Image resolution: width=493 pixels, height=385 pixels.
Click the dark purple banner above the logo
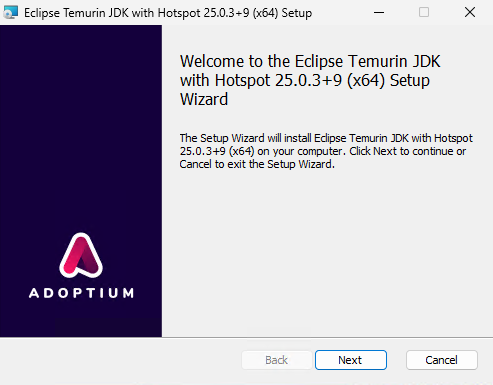click(x=81, y=127)
